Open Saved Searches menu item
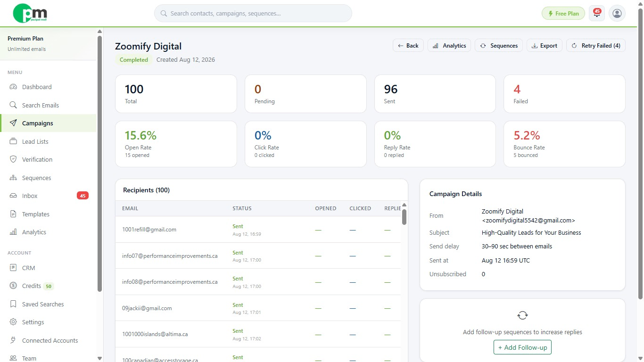 pyautogui.click(x=48, y=304)
